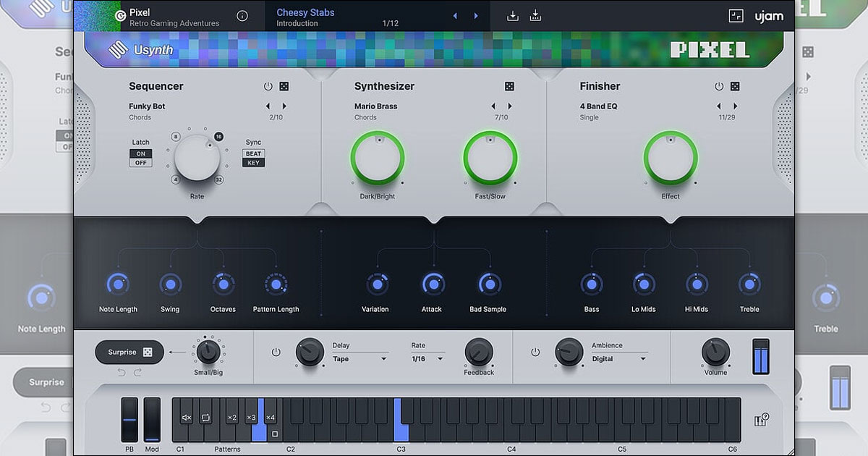Click the load preset icon
This screenshot has height=456, width=868.
click(513, 16)
